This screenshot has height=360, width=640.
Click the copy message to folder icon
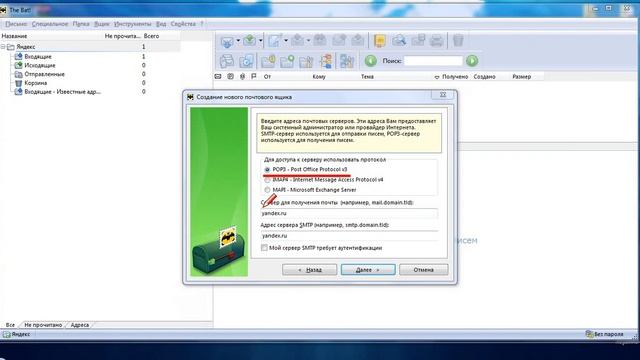[x=418, y=41]
